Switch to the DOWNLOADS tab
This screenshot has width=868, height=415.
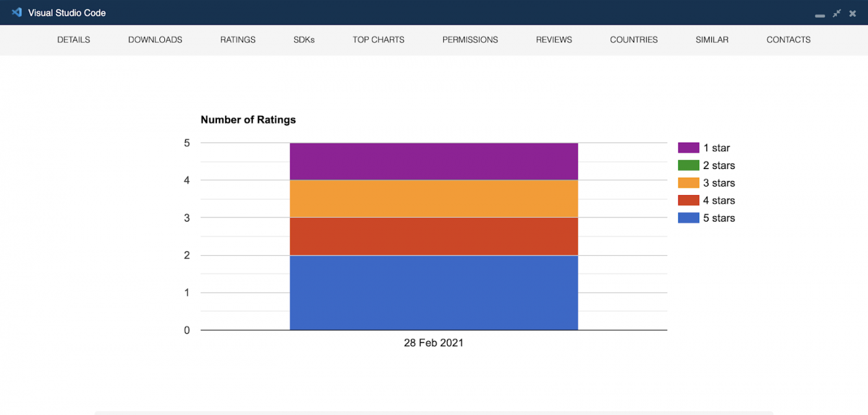point(155,40)
